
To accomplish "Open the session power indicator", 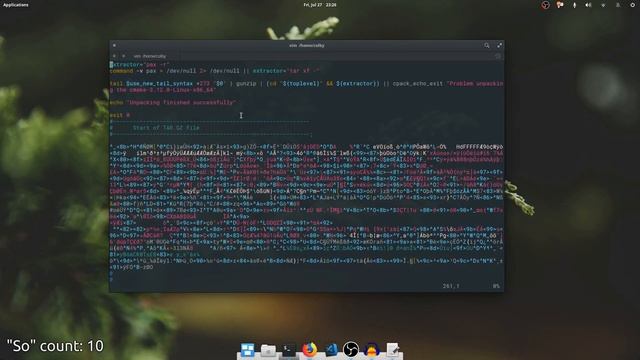I will click(632, 5).
